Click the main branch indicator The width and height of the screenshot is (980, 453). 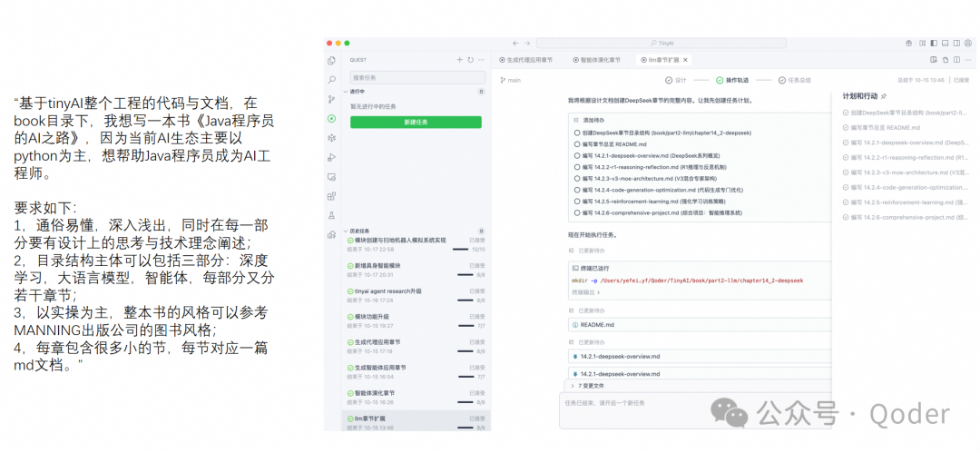[x=511, y=80]
